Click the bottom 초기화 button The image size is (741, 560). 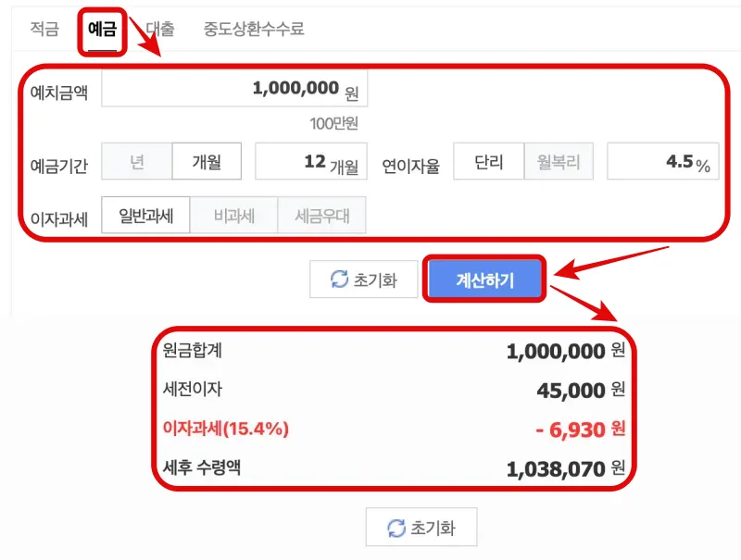pos(421,526)
